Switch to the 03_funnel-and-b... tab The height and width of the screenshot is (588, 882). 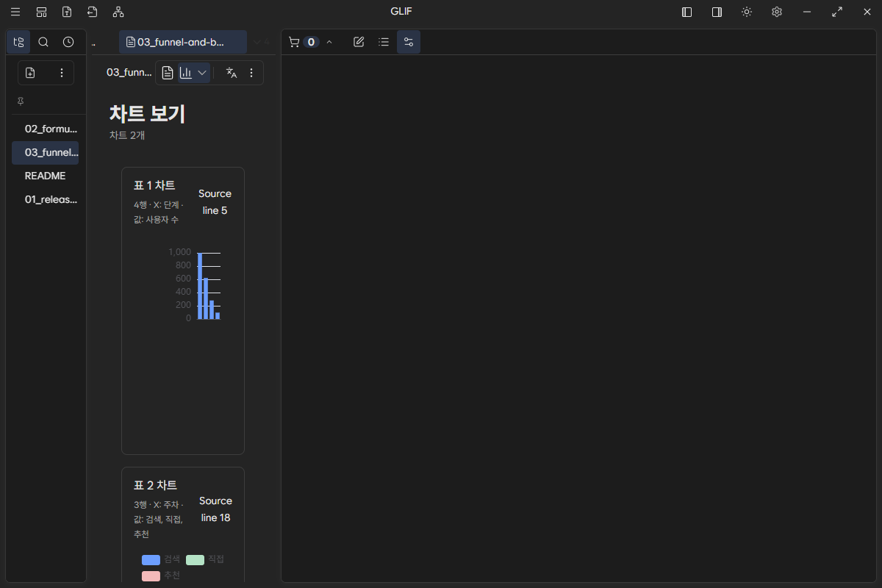pyautogui.click(x=183, y=42)
